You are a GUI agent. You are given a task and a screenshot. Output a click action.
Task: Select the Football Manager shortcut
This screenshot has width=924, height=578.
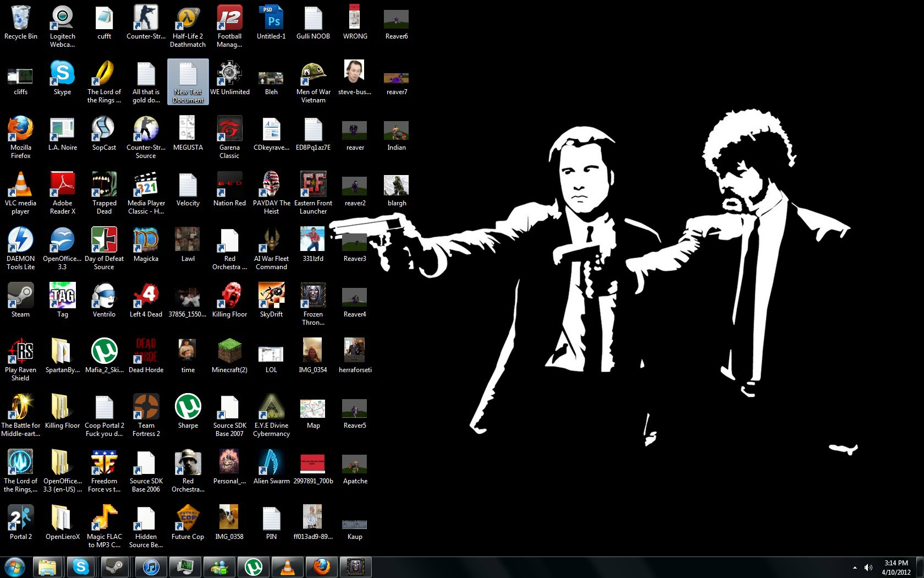[229, 26]
